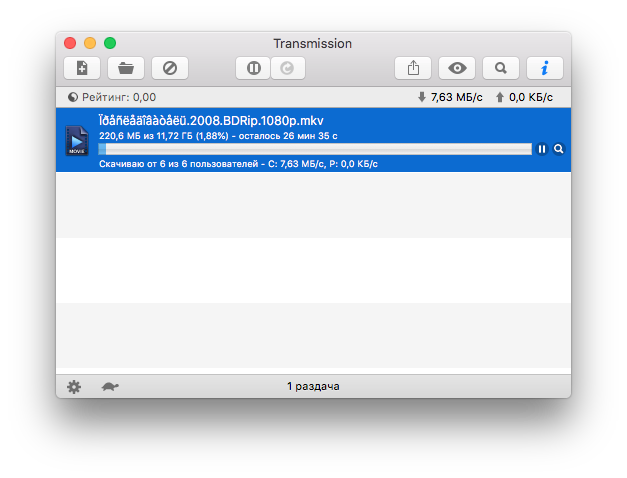The height and width of the screenshot is (478, 627).
Task: Minimize the Transmission window with yellow button
Action: pos(90,43)
